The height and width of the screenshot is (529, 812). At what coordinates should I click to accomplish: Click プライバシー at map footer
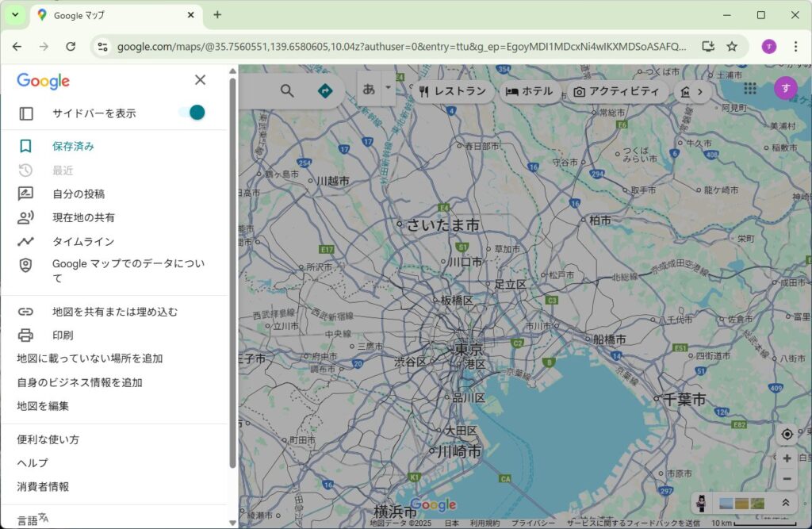(x=533, y=523)
